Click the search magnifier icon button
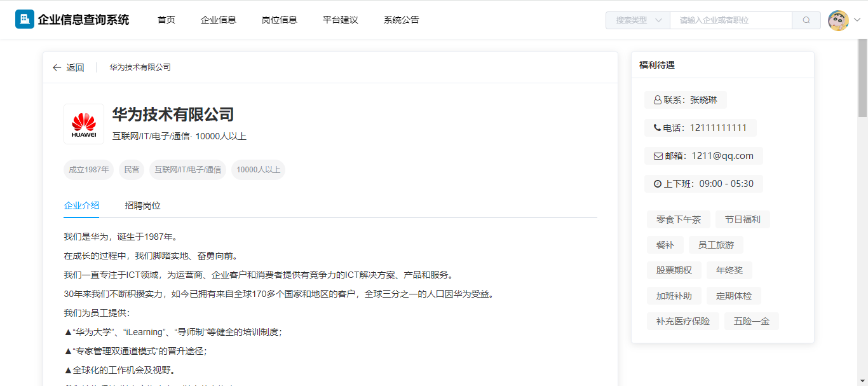 (x=806, y=20)
